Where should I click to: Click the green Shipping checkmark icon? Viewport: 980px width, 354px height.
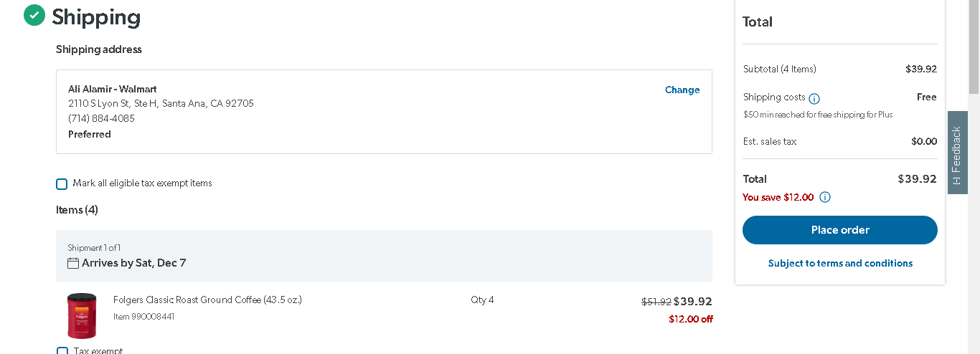(x=34, y=14)
